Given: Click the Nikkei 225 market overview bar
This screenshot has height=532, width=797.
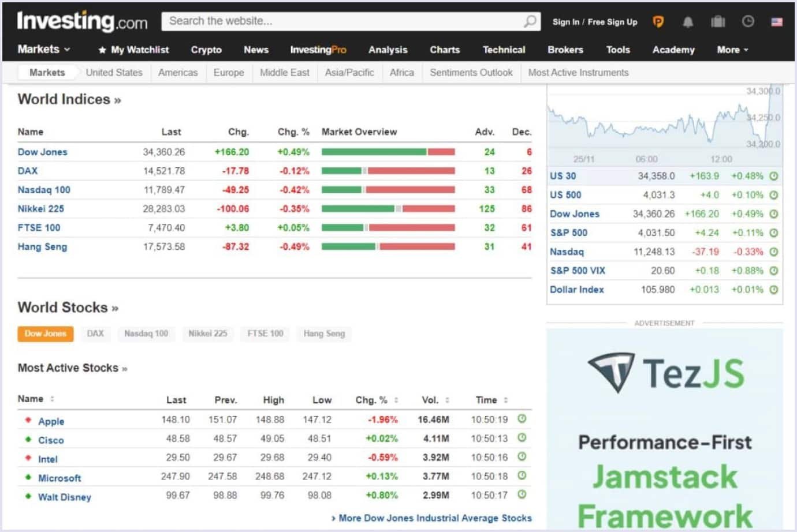Looking at the screenshot, I should click(388, 209).
